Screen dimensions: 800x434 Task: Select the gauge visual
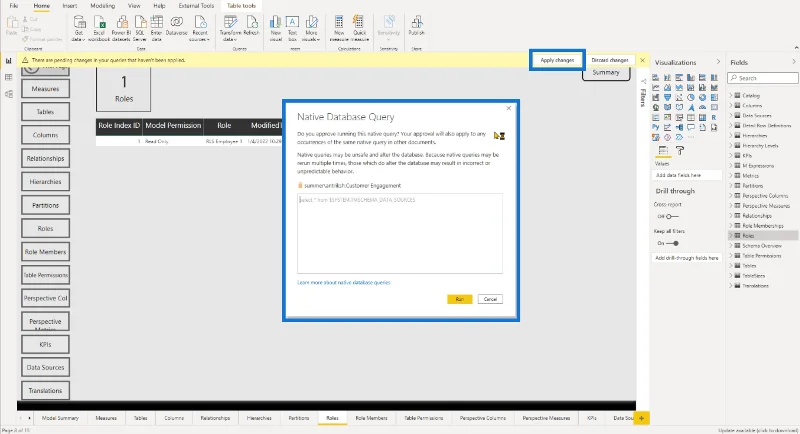(703, 107)
